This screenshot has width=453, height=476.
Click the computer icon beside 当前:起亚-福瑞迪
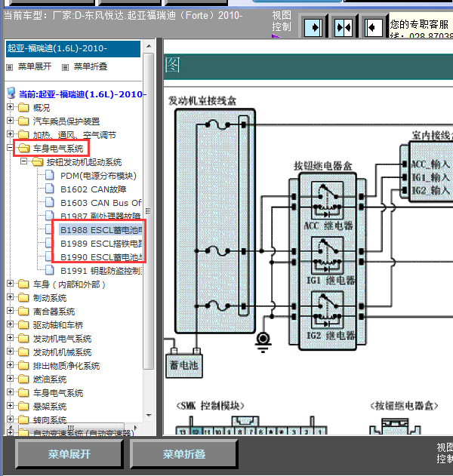click(x=11, y=94)
